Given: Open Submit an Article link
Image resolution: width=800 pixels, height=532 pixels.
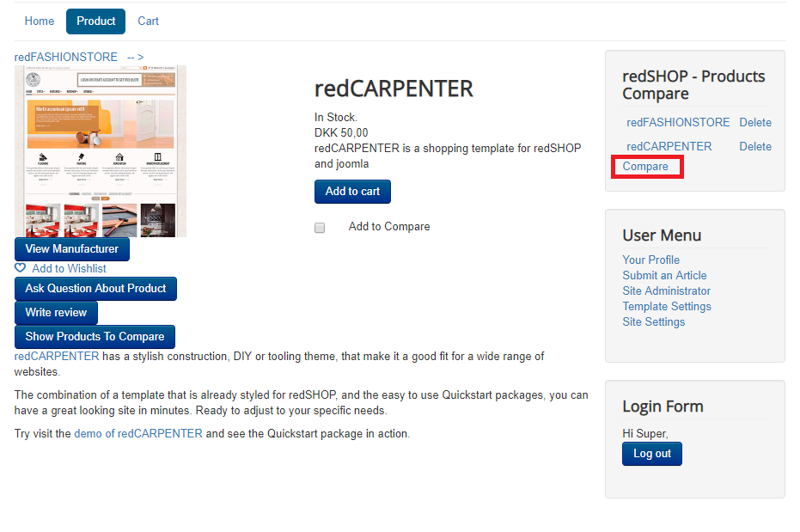Looking at the screenshot, I should 664,275.
